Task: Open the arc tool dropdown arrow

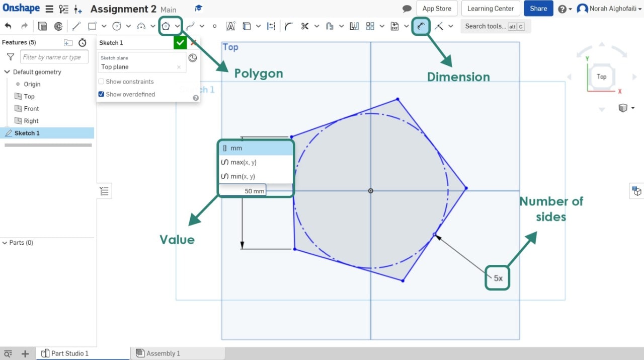Action: pos(153,26)
